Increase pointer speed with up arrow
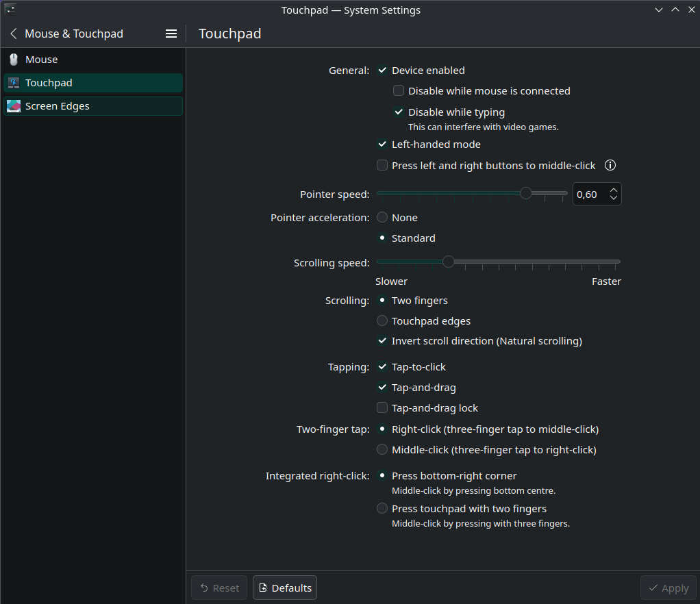This screenshot has width=700, height=604. point(614,190)
